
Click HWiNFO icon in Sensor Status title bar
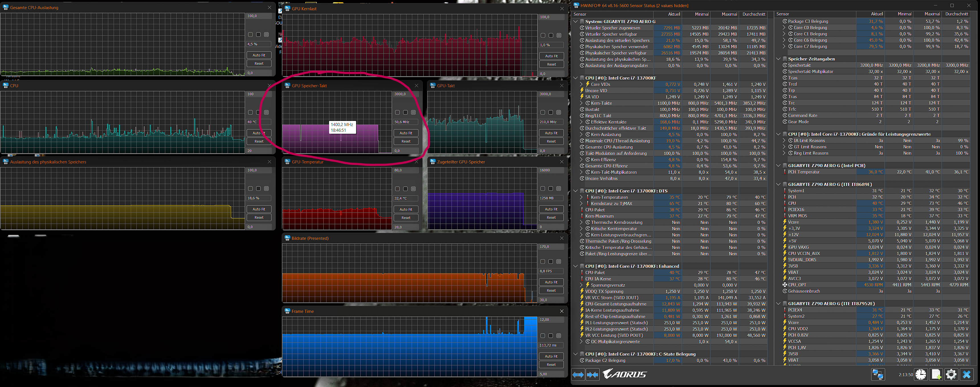(x=576, y=5)
